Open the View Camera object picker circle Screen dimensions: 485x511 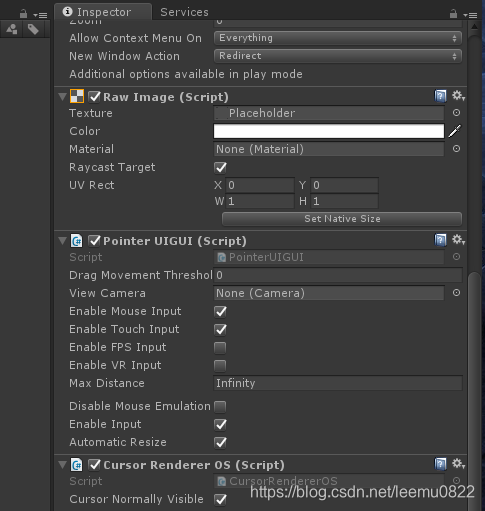(x=456, y=293)
